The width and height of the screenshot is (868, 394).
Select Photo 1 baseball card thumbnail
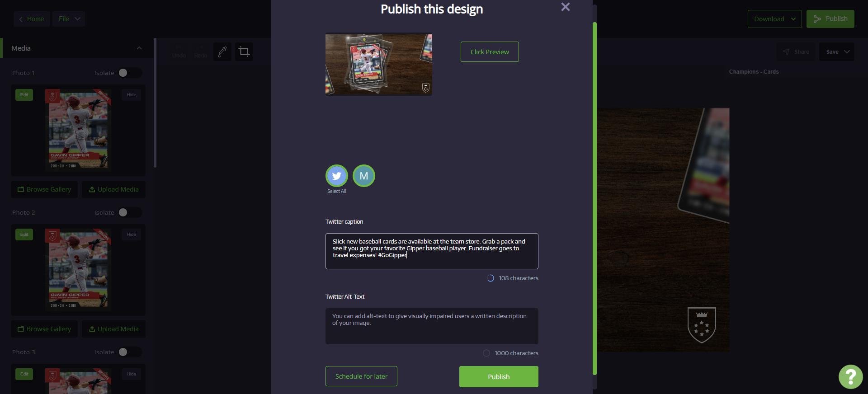pyautogui.click(x=78, y=130)
